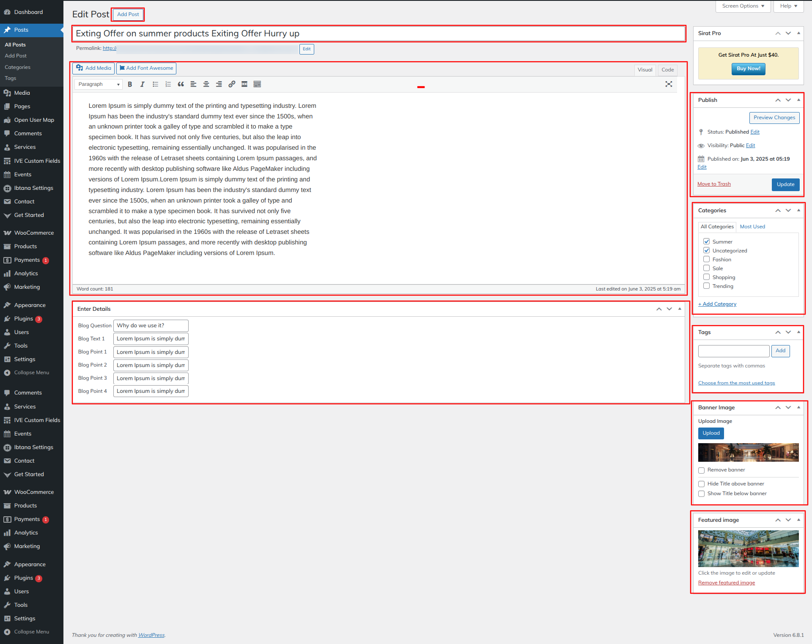
Task: Click the featured image thumbnail
Action: [x=748, y=548]
